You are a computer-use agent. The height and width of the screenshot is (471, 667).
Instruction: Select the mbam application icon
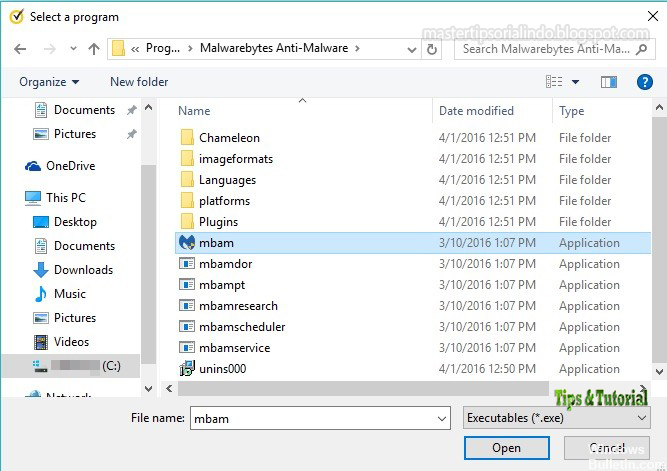pos(187,243)
